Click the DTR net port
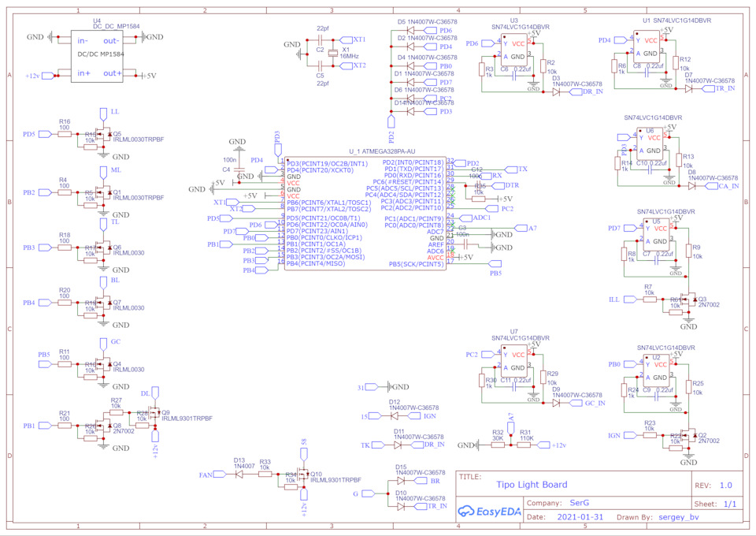Viewport: 756px width, 536px height. (498, 185)
